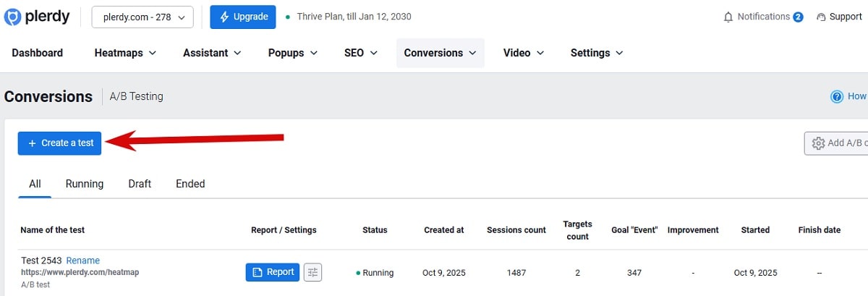Open the Conversions dropdown menu
868x296 pixels.
440,53
